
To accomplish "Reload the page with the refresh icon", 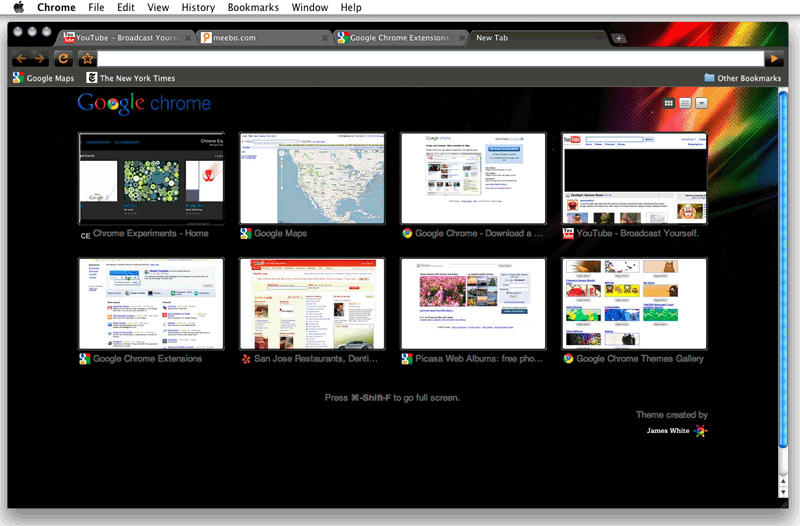I will pos(63,59).
